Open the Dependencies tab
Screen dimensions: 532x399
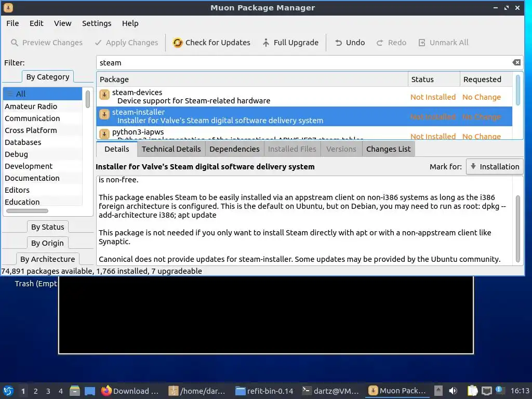(234, 149)
